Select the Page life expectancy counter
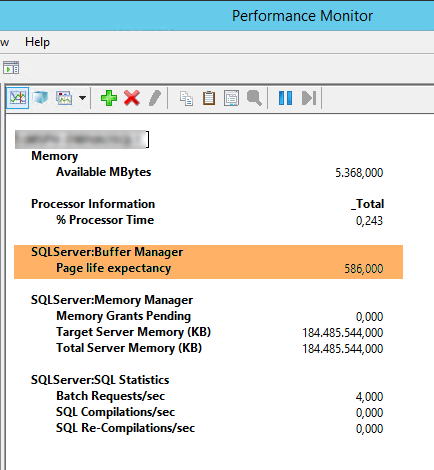Viewport: 434px width, 470px height. 114,268
